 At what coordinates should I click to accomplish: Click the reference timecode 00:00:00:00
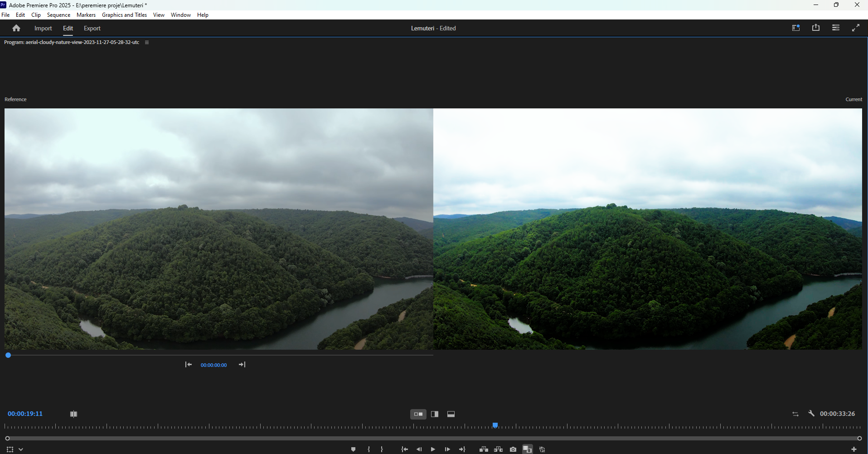pos(213,365)
